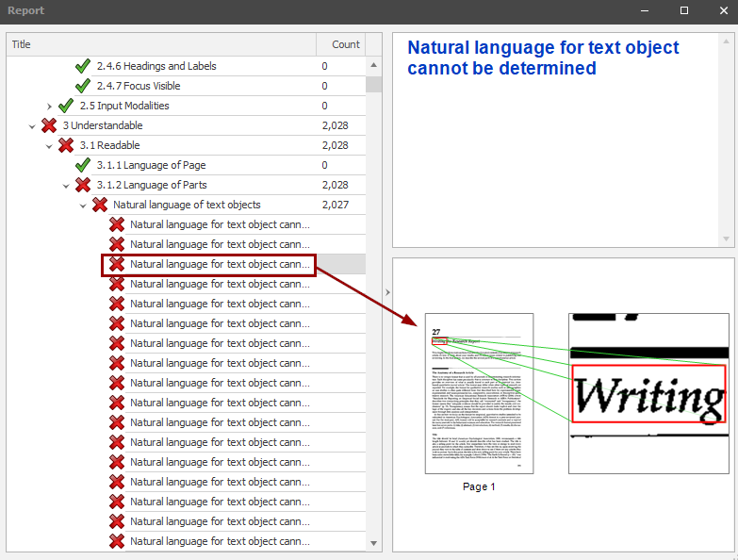The image size is (738, 560).
Task: Collapse Natural language of text objects node
Action: [x=83, y=206]
